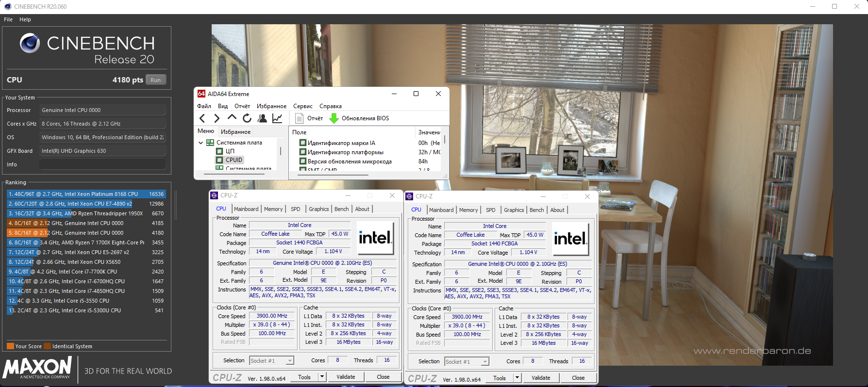This screenshot has width=868, height=387.
Task: Open the Cinebench Help menu
Action: click(25, 19)
